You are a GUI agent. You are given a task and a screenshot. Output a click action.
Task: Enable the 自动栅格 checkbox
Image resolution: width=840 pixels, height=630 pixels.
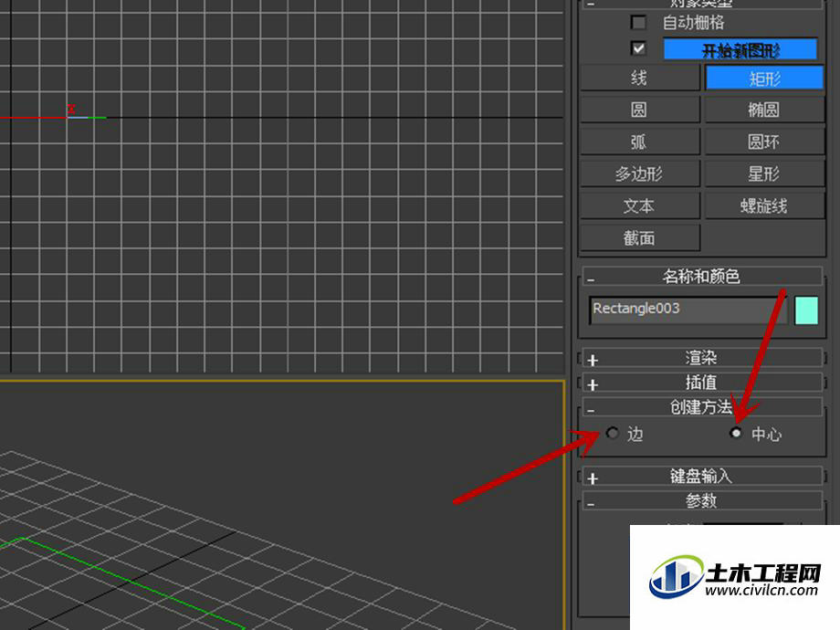tap(638, 23)
